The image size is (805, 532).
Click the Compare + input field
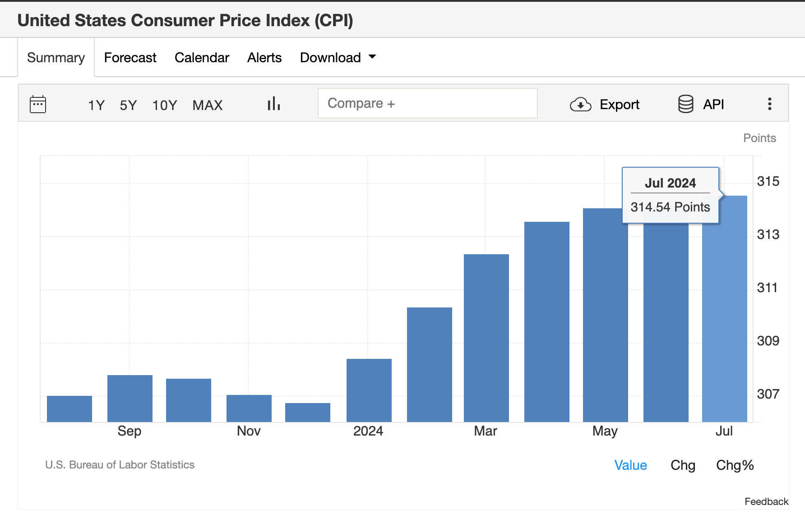click(x=427, y=103)
